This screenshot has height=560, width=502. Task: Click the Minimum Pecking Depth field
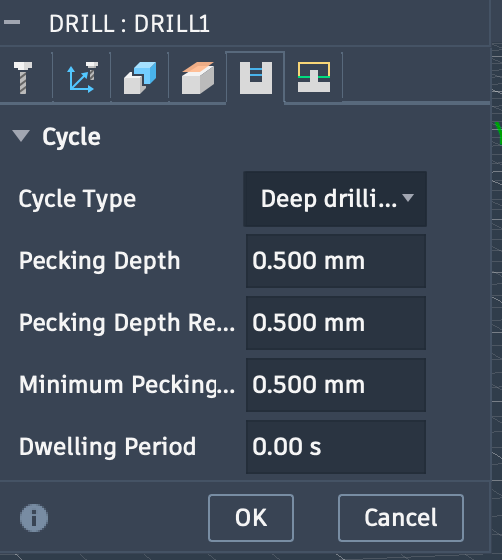336,385
